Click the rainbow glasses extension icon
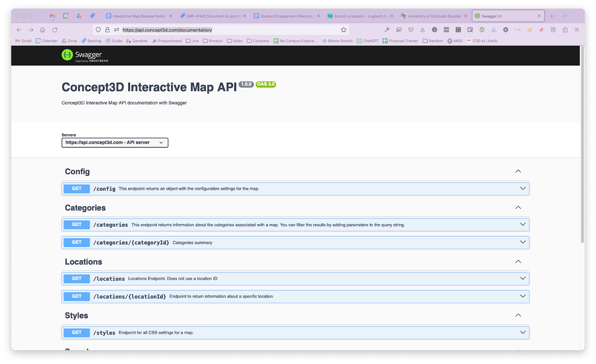This screenshot has height=364, width=596. point(517,30)
